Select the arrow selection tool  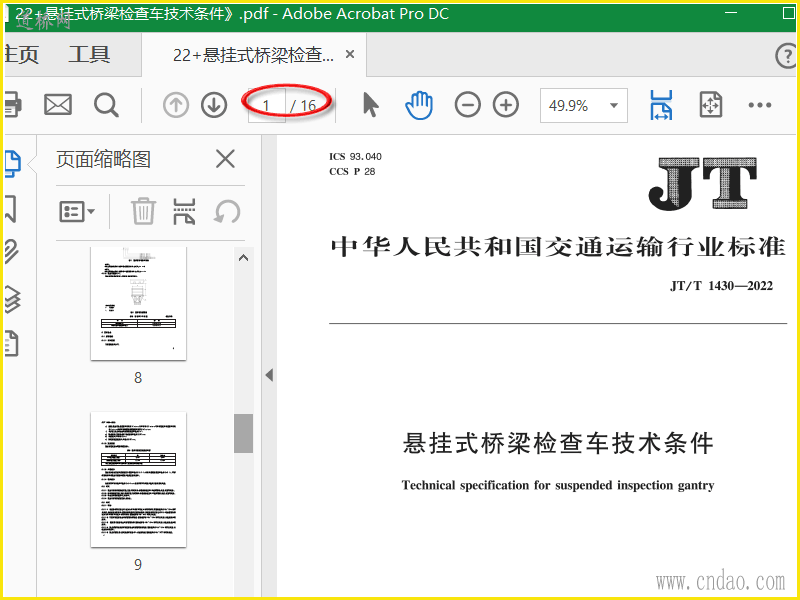pos(371,105)
